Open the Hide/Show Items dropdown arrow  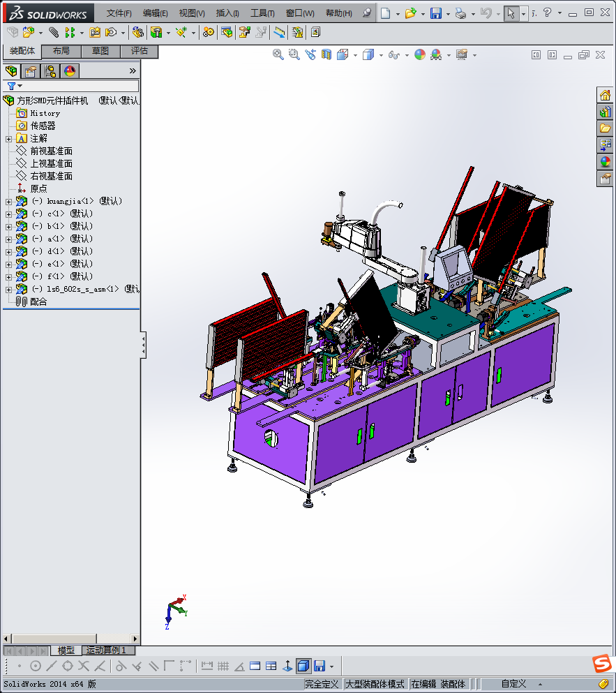coord(407,55)
